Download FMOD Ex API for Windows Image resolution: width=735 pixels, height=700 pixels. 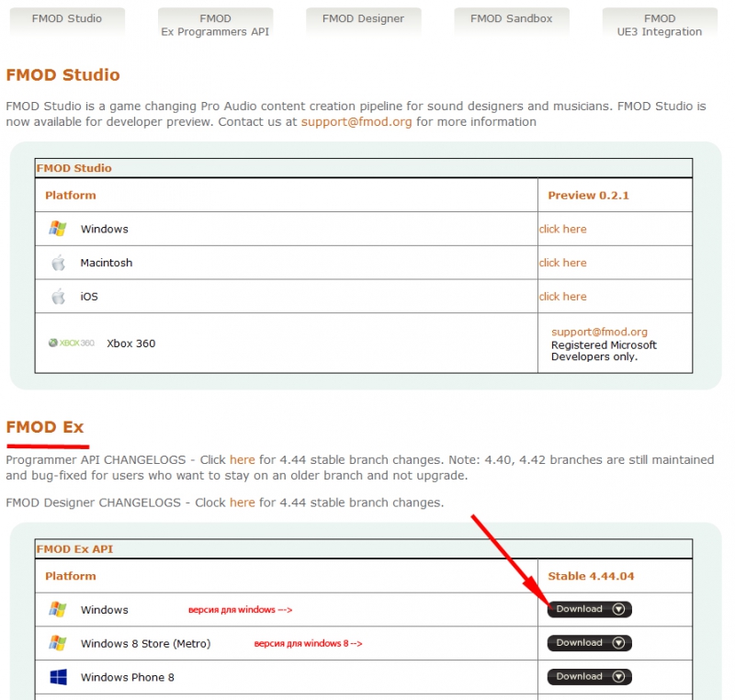click(590, 609)
